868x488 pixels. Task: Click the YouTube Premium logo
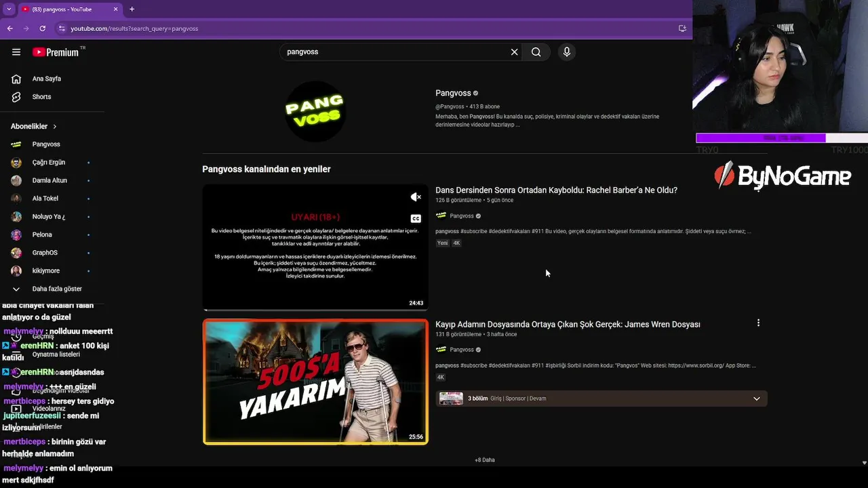tap(56, 52)
